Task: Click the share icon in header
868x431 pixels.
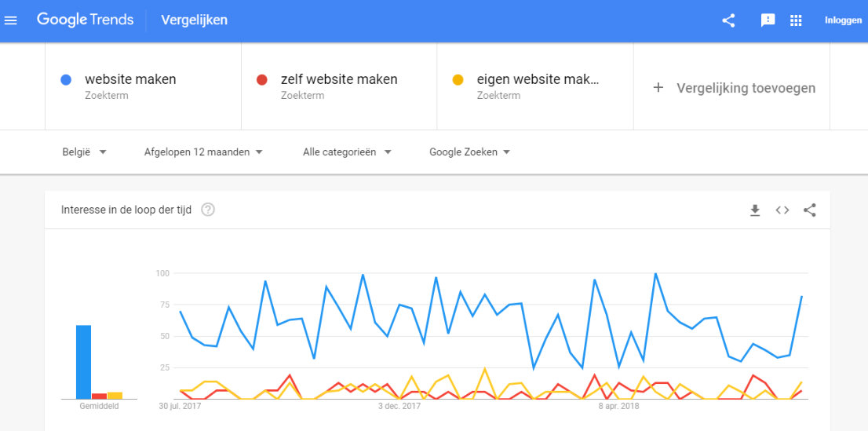Action: [x=728, y=20]
